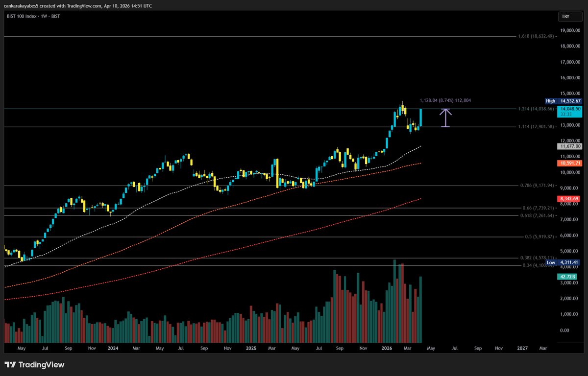Click the 10,000.00 price axis label
The height and width of the screenshot is (376, 588).
tap(570, 172)
